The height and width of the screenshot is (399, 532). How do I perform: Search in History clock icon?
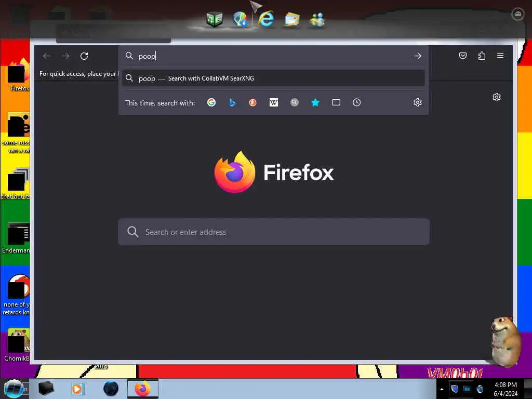356,102
